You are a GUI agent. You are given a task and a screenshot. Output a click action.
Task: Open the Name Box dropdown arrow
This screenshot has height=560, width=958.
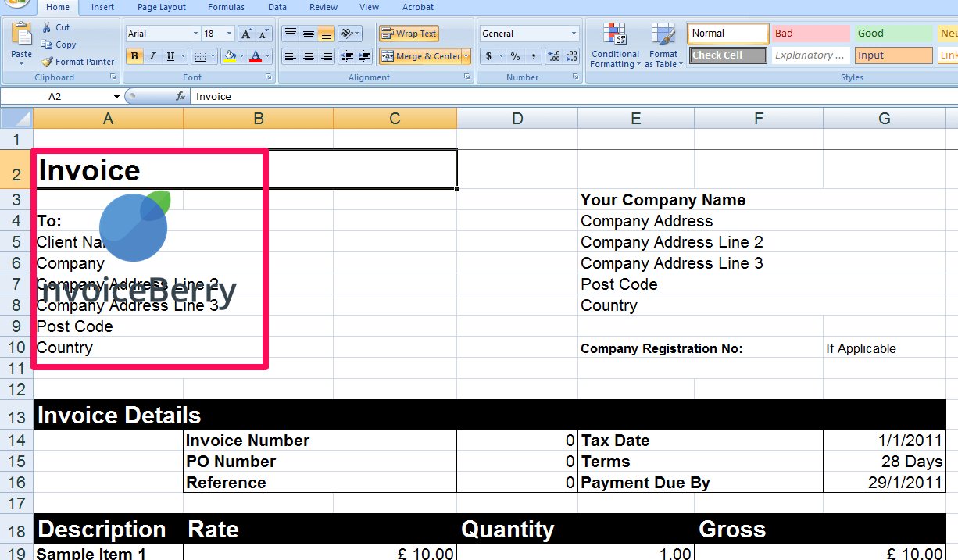coord(116,97)
